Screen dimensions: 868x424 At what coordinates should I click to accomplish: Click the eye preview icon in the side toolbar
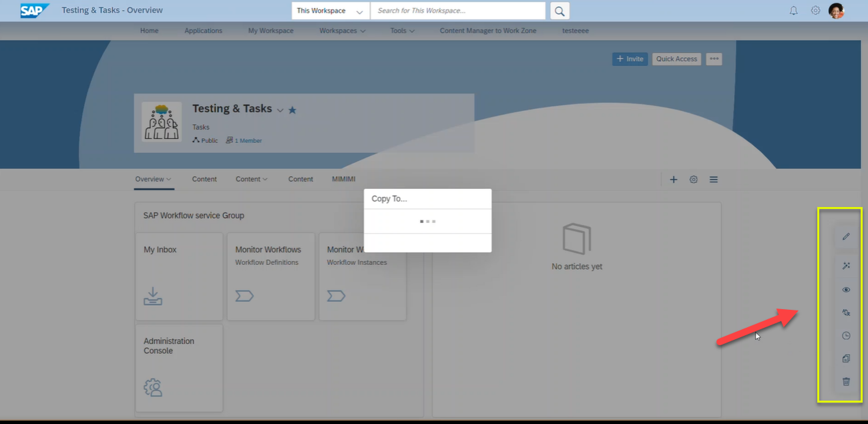[x=846, y=290]
